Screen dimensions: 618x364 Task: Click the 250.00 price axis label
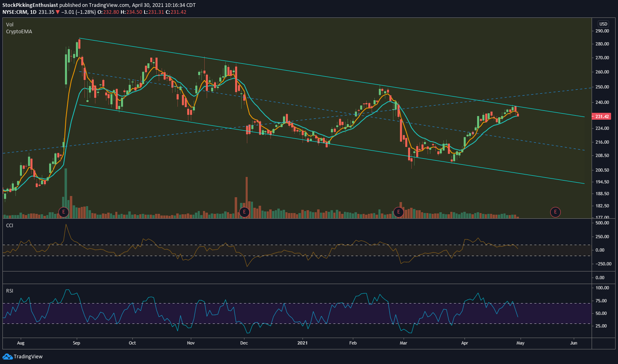602,87
